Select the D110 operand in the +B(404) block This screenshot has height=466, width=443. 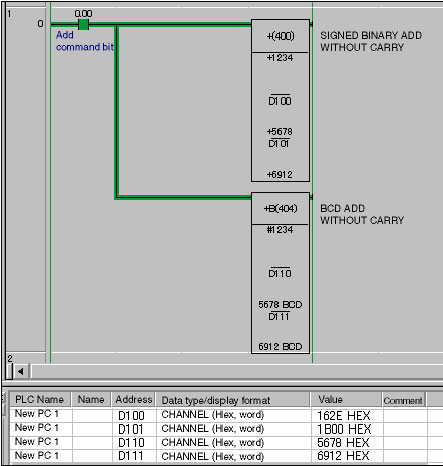tap(280, 273)
